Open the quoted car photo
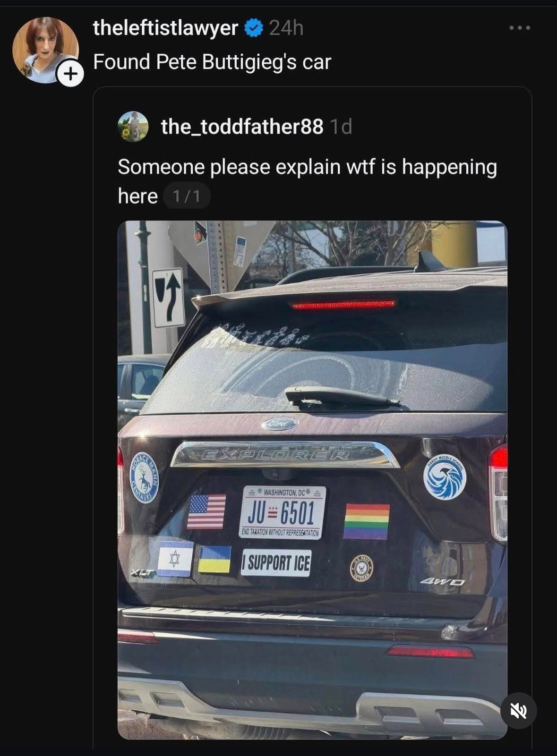The image size is (557, 756). 312,480
